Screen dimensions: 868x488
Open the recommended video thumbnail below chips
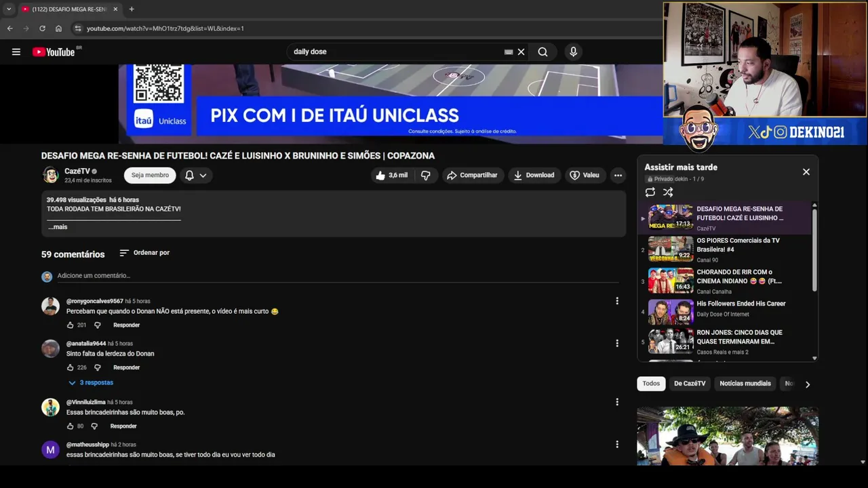point(728,436)
